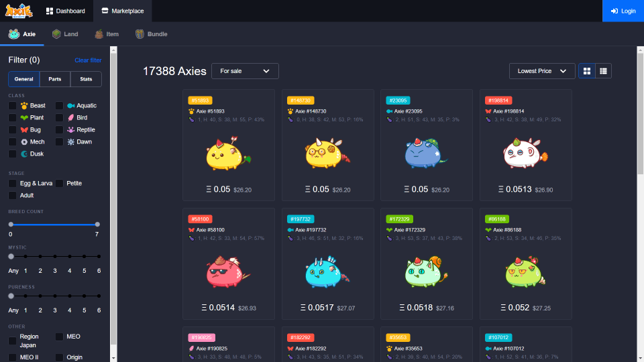
Task: Expand the Lowest Price sort dropdown
Action: [x=542, y=71]
